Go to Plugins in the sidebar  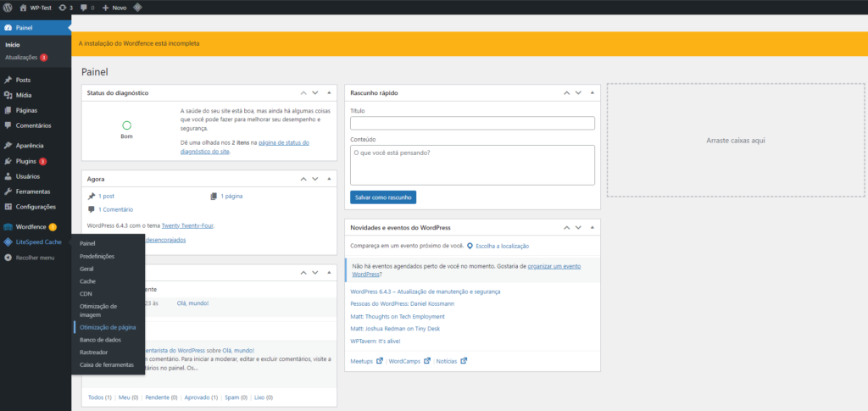click(25, 161)
